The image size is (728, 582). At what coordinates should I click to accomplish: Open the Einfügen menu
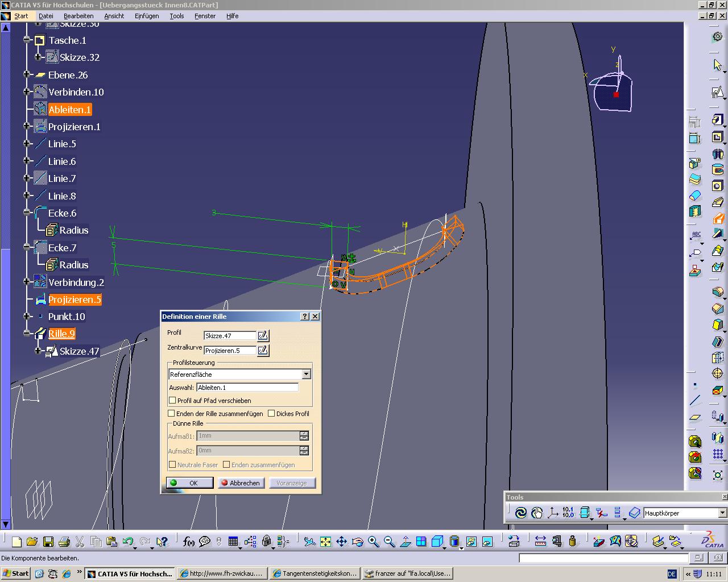click(x=147, y=16)
